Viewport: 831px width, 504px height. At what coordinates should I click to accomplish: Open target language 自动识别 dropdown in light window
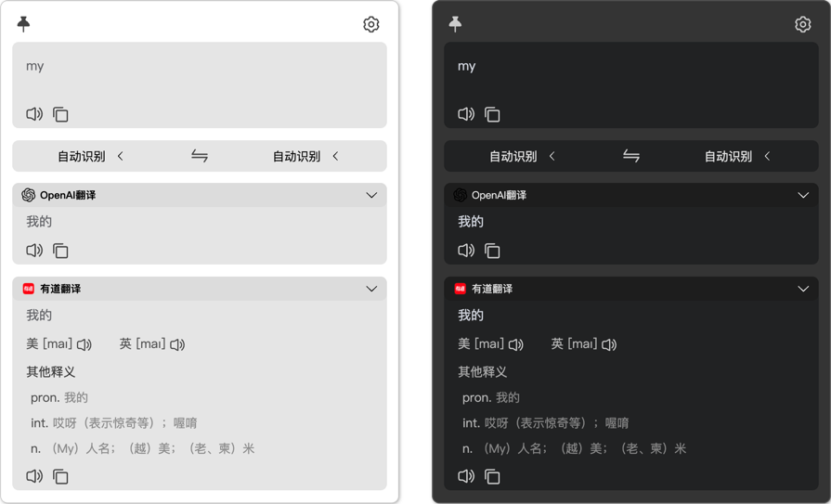(x=305, y=156)
